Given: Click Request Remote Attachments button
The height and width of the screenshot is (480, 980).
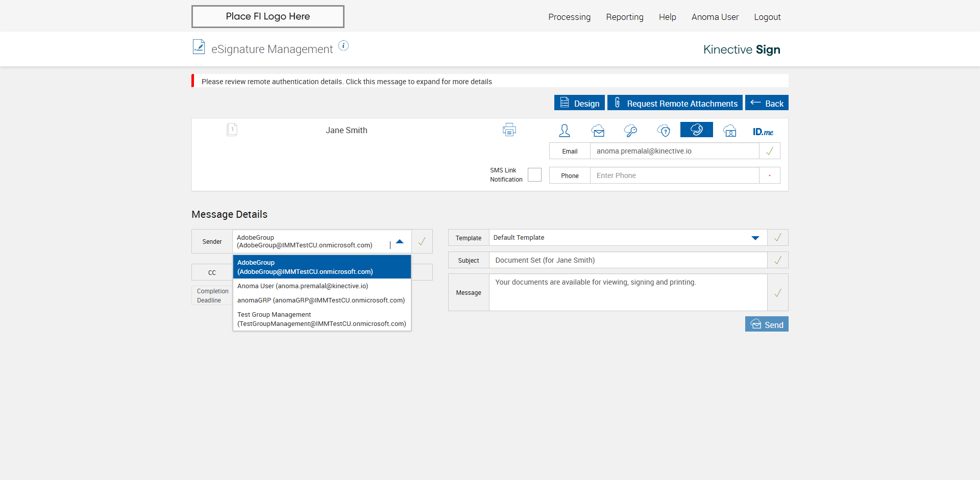Looking at the screenshot, I should (x=675, y=103).
